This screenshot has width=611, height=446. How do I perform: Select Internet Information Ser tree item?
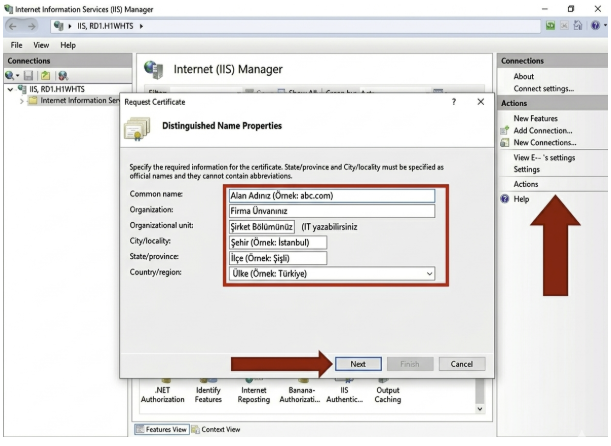(x=79, y=100)
